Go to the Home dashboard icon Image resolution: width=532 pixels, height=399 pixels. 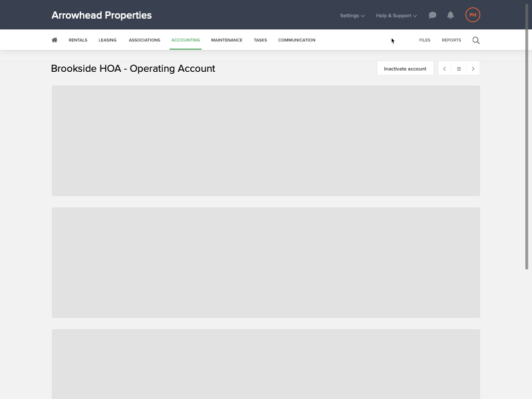(55, 40)
